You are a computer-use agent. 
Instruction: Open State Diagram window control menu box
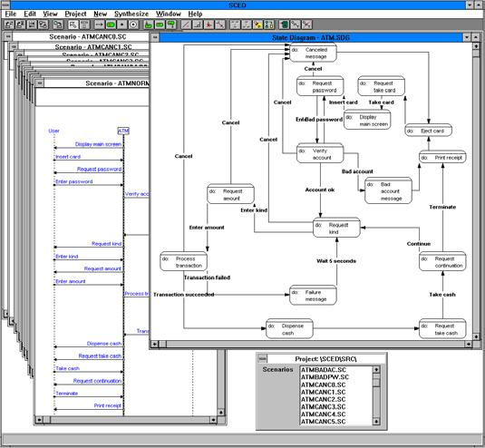click(155, 38)
